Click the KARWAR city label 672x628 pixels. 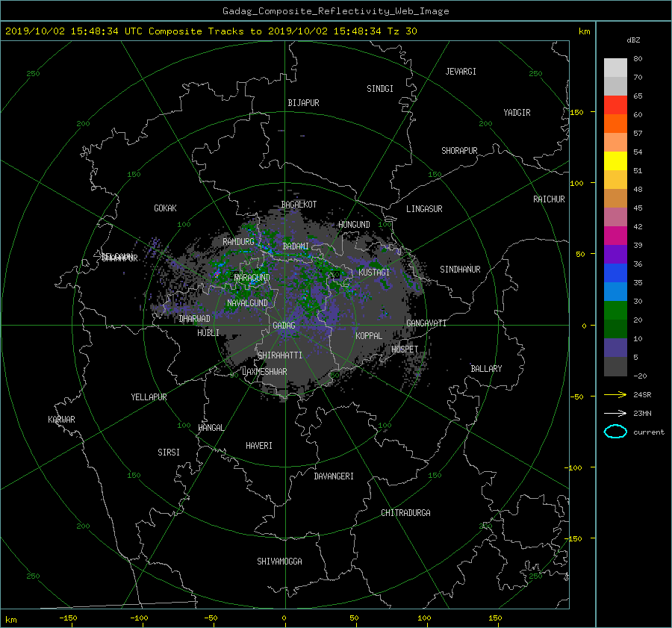click(x=61, y=420)
